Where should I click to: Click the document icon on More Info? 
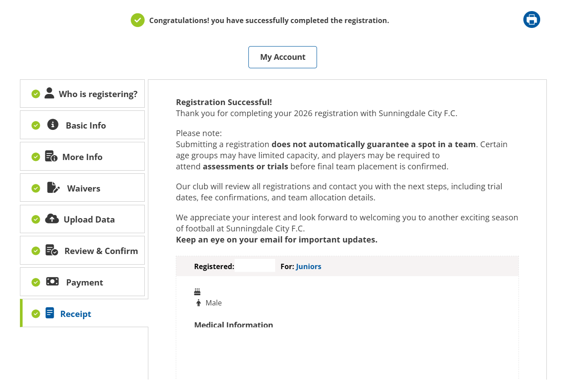point(51,156)
